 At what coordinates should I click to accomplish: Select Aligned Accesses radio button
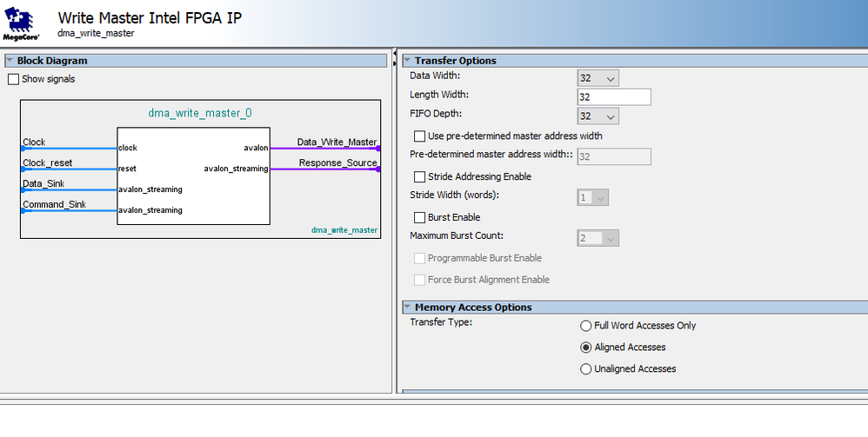tap(585, 348)
